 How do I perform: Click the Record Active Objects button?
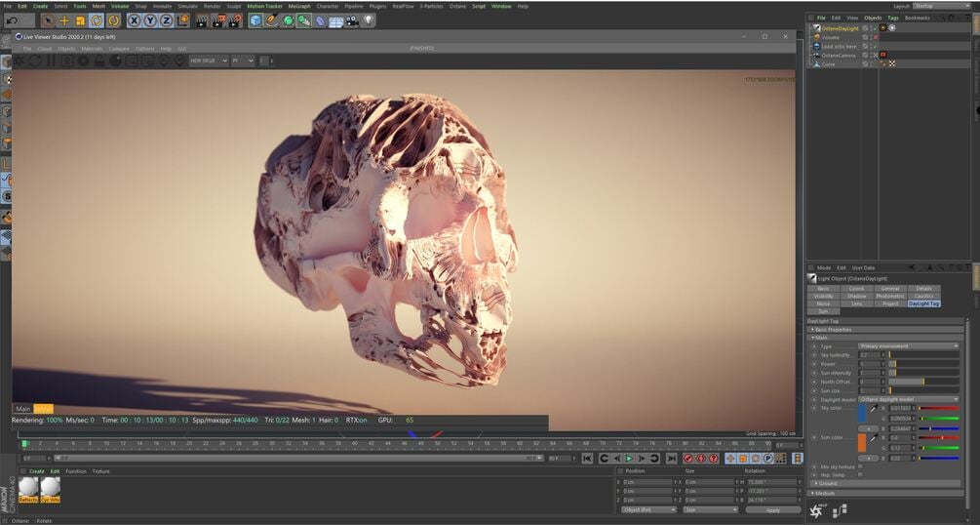pyautogui.click(x=687, y=459)
